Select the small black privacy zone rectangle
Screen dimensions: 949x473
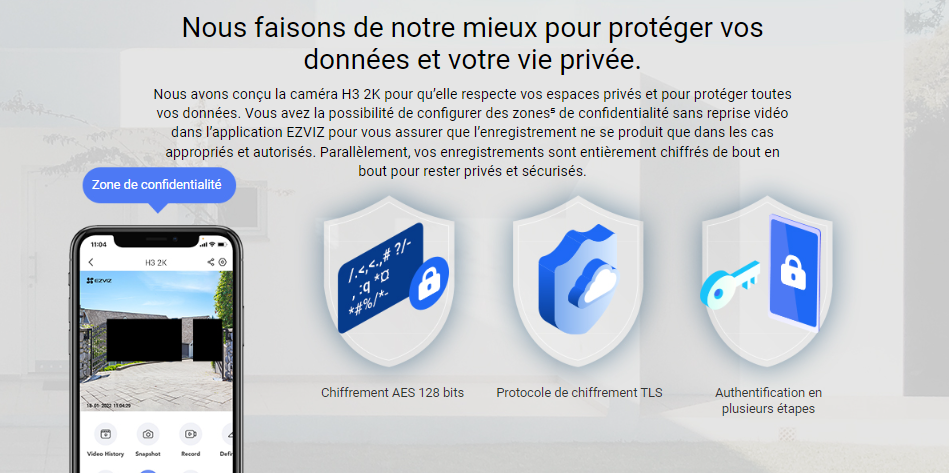208,339
